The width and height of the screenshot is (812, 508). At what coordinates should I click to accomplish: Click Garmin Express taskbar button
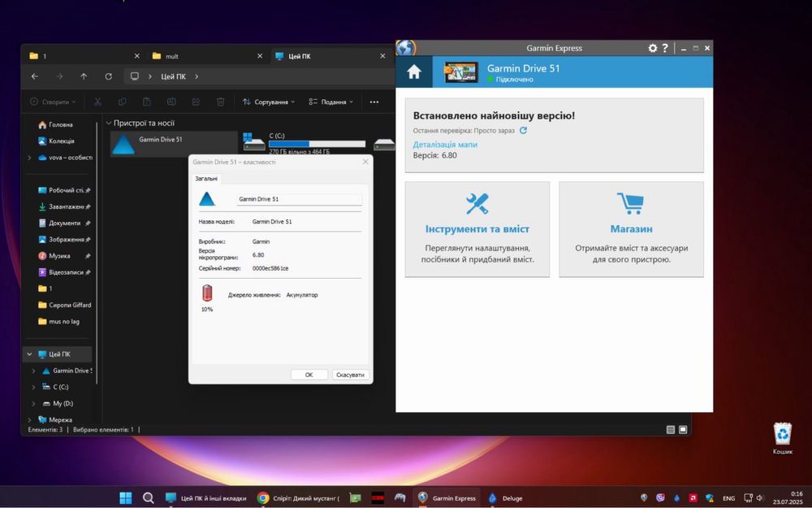pyautogui.click(x=447, y=498)
